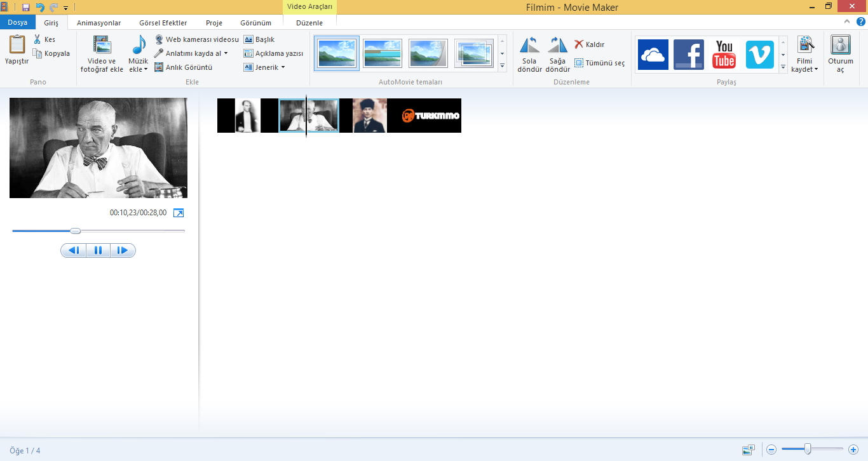
Task: Open the Düzenle tab under Video Araçları
Action: coord(309,23)
